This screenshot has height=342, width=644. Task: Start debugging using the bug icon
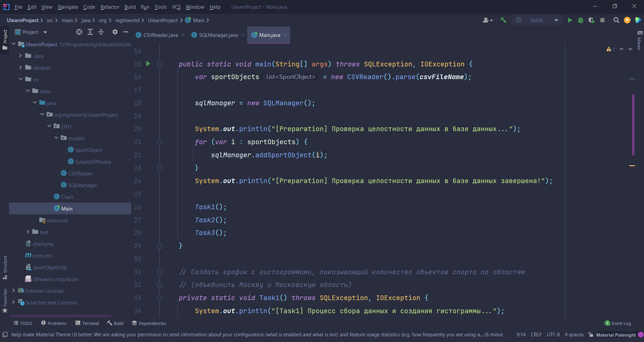coord(581,20)
